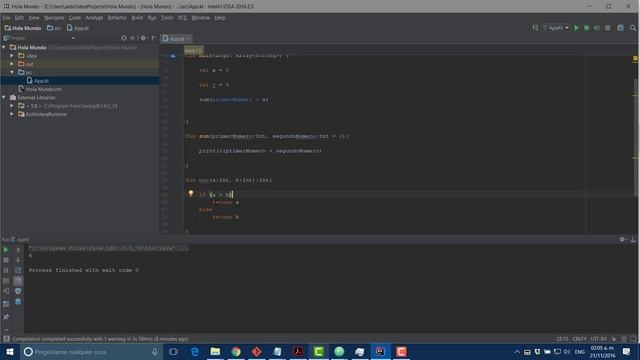
Task: Click the inspection warning marker atop the editor scrollbar
Action: coord(635,59)
